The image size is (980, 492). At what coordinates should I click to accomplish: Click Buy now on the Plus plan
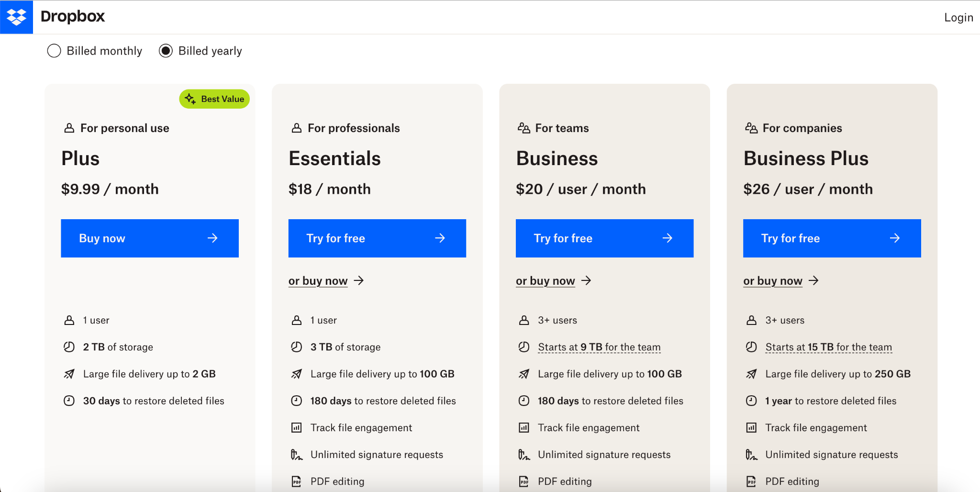(x=150, y=238)
